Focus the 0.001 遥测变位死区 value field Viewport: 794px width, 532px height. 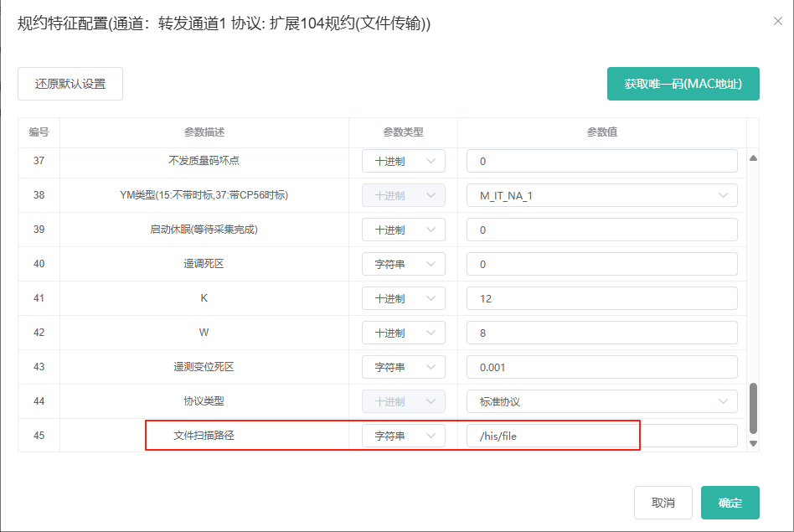click(x=601, y=367)
